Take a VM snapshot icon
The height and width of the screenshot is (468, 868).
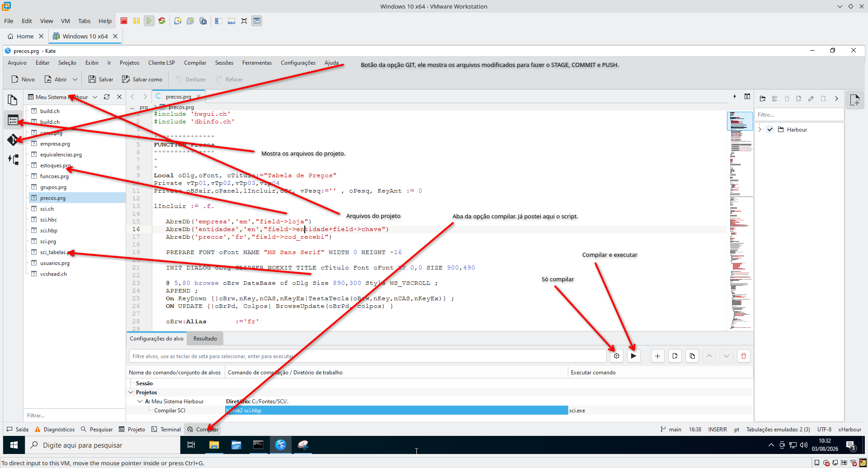point(178,21)
